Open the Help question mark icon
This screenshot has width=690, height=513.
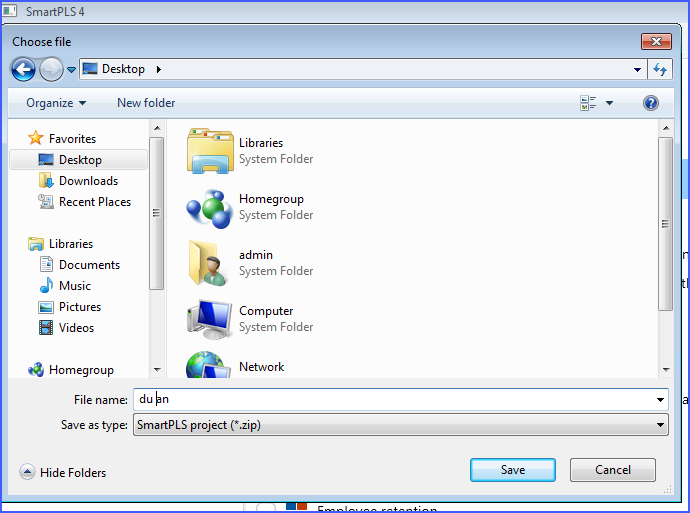click(651, 103)
